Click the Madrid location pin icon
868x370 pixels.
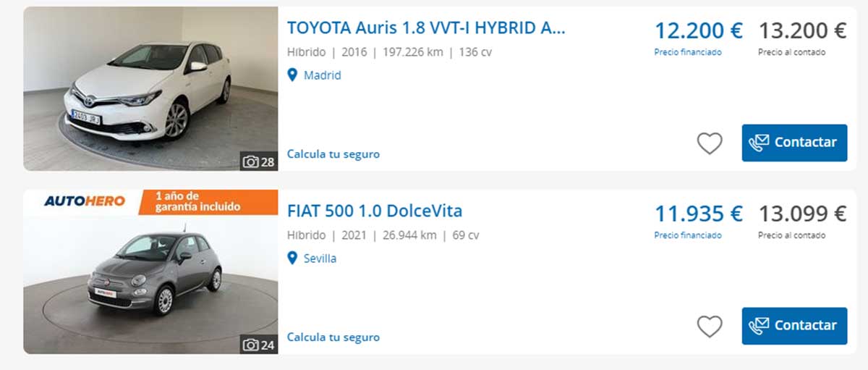(292, 75)
